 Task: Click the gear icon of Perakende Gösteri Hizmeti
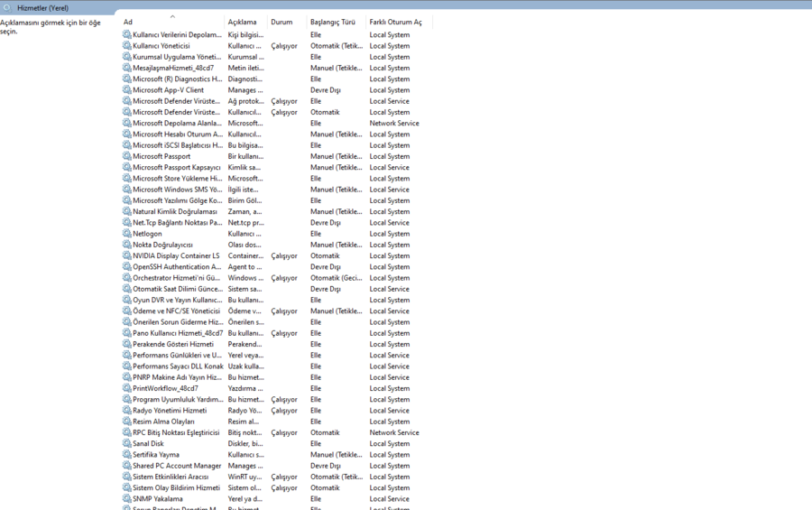click(127, 344)
